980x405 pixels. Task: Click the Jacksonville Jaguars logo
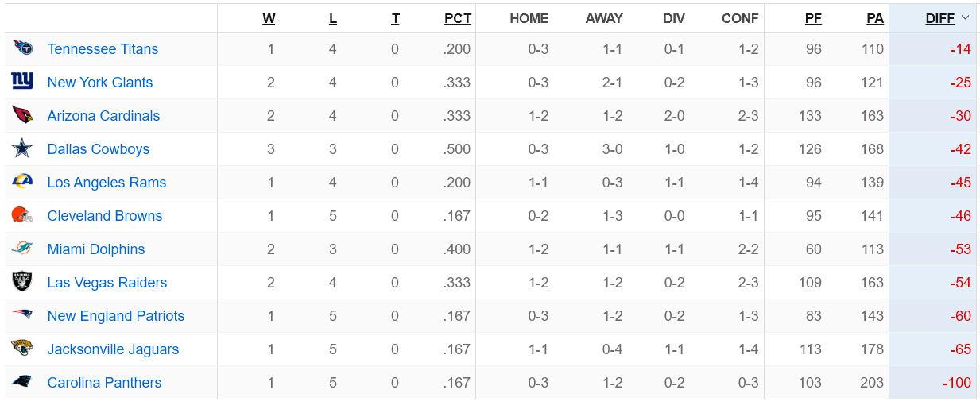(23, 349)
